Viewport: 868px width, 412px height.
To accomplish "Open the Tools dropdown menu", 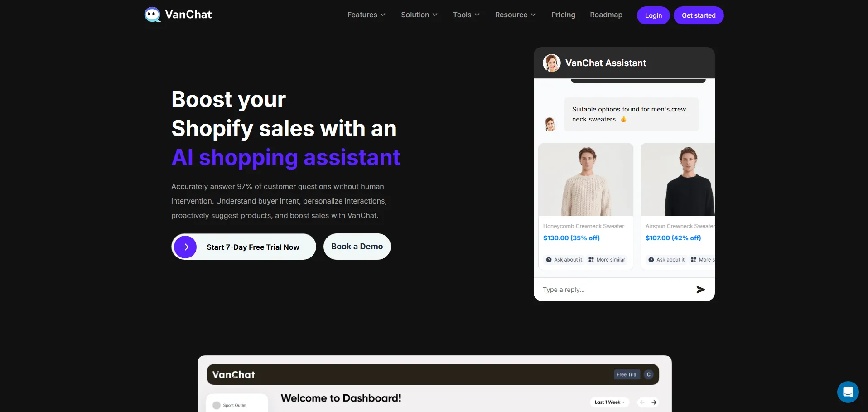I will pos(466,15).
